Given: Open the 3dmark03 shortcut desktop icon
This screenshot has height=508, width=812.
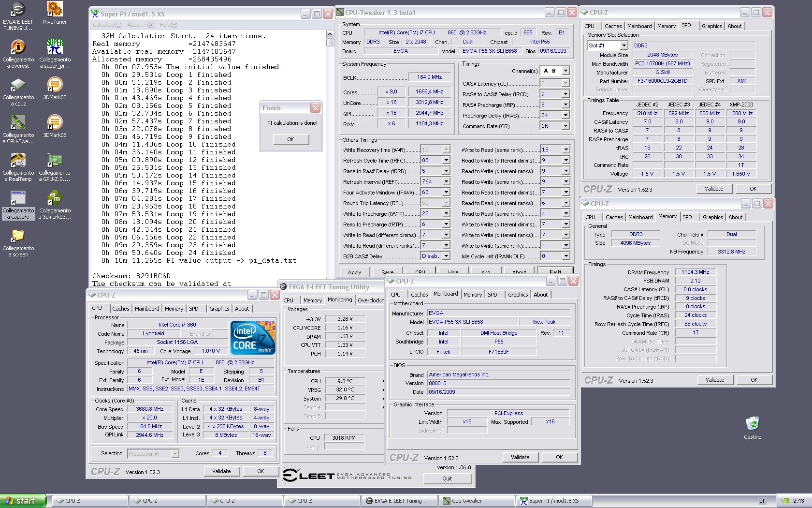Looking at the screenshot, I should click(x=55, y=205).
